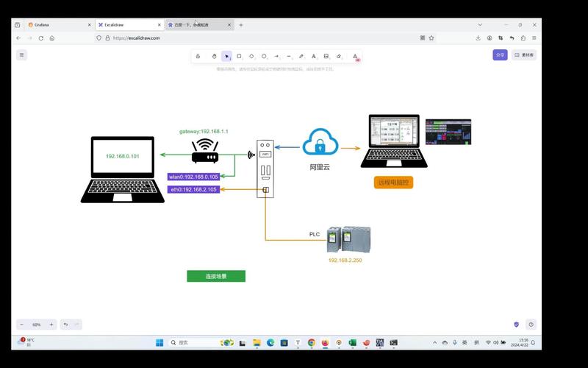Open the Windows Start menu
588x368 pixels.
point(159,342)
